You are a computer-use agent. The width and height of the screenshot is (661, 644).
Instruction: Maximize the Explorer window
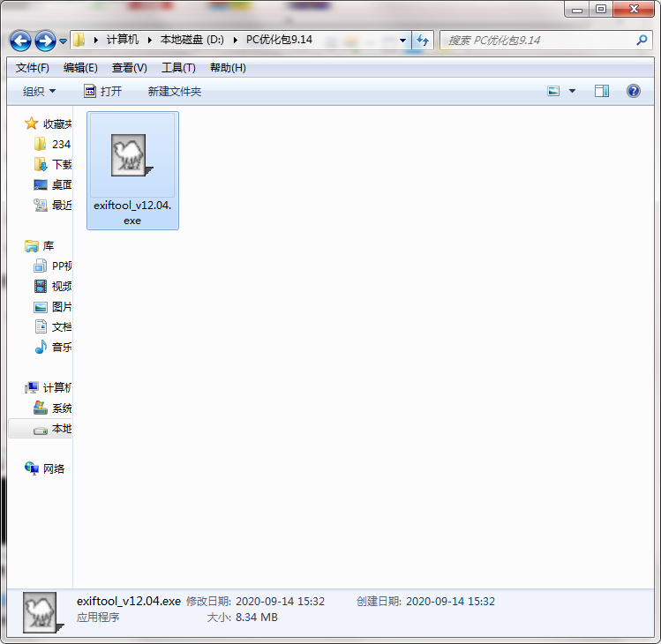(x=601, y=10)
